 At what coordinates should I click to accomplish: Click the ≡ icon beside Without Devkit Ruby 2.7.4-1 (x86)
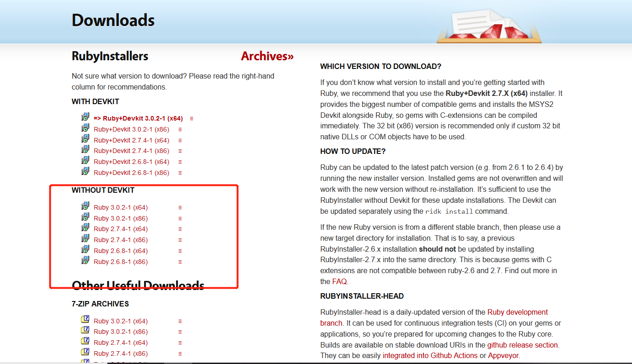(180, 240)
